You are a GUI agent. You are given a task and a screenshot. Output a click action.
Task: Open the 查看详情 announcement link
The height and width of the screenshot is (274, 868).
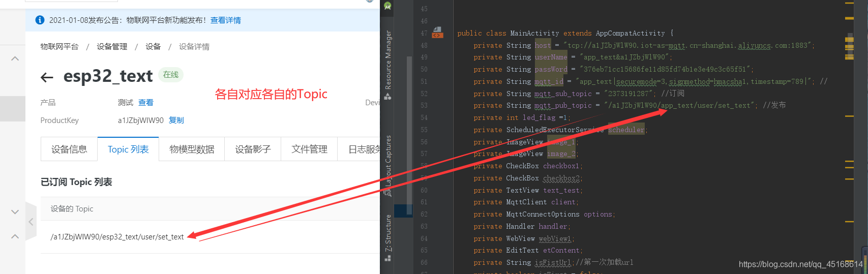[226, 20]
